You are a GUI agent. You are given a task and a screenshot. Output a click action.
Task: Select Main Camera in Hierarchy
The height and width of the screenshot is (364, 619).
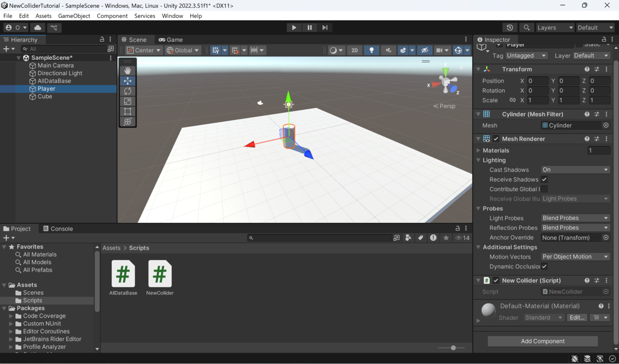tap(56, 65)
